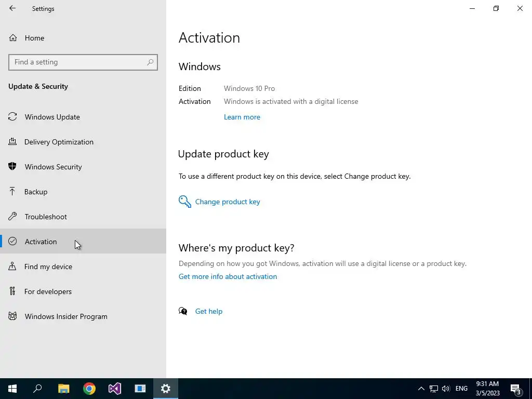Switch to the Troubleshoot page
This screenshot has height=399, width=532.
pos(83,217)
